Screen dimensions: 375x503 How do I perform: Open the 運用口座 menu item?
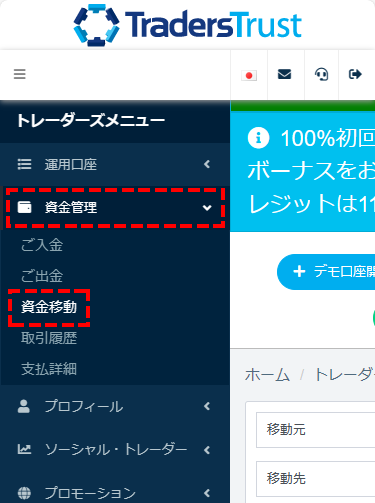115,164
